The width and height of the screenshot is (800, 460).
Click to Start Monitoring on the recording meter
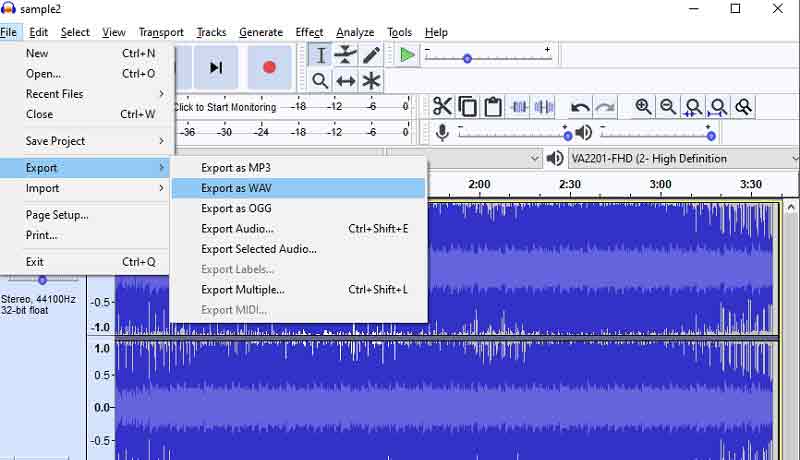tap(226, 107)
